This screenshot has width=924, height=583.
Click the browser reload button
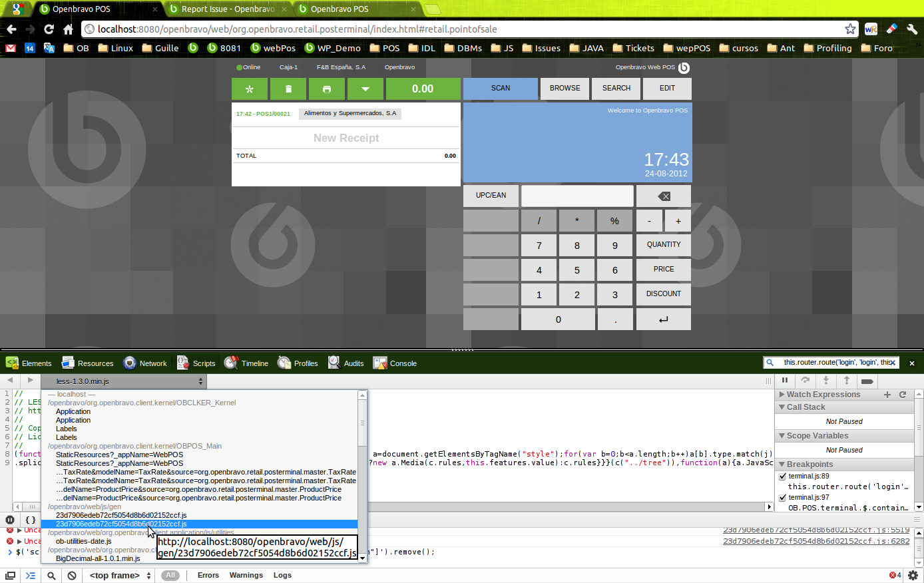click(49, 29)
